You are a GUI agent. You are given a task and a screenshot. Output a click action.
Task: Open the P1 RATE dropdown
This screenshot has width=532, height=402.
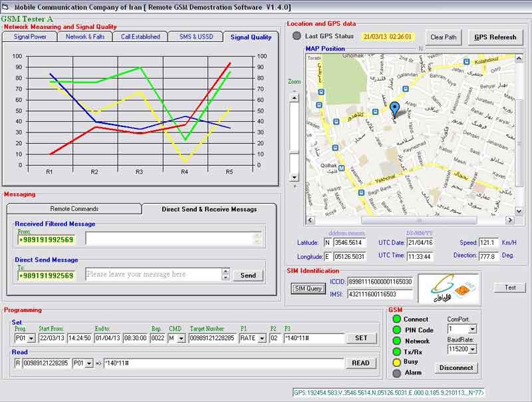(262, 338)
